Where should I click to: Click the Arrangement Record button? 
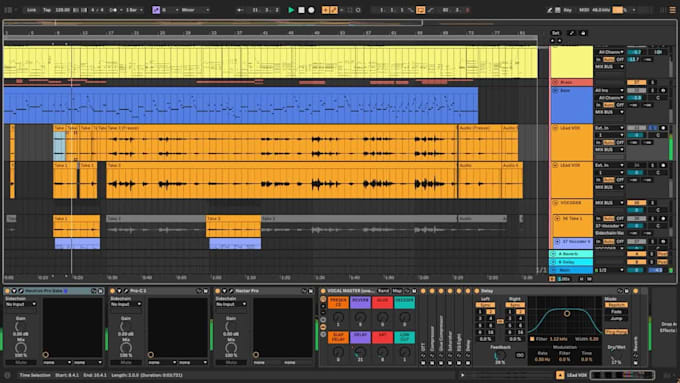click(311, 10)
